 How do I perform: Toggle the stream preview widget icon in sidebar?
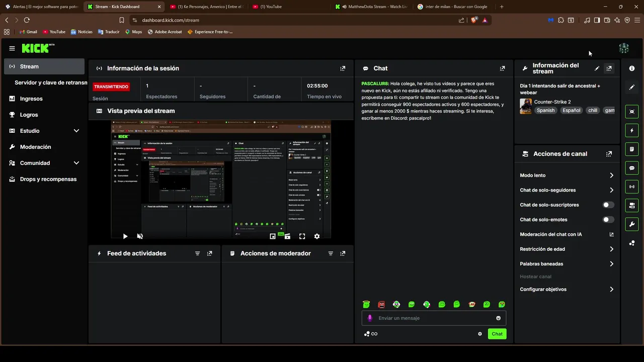click(632, 112)
